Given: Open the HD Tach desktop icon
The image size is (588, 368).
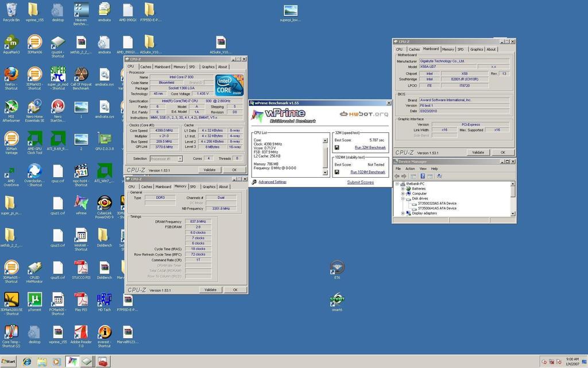Looking at the screenshot, I should pos(105,302).
